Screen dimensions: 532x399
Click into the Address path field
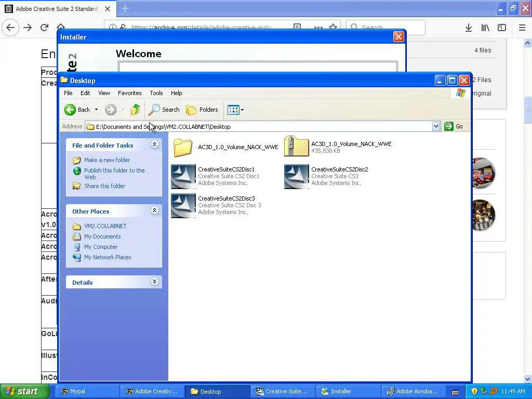[259, 127]
